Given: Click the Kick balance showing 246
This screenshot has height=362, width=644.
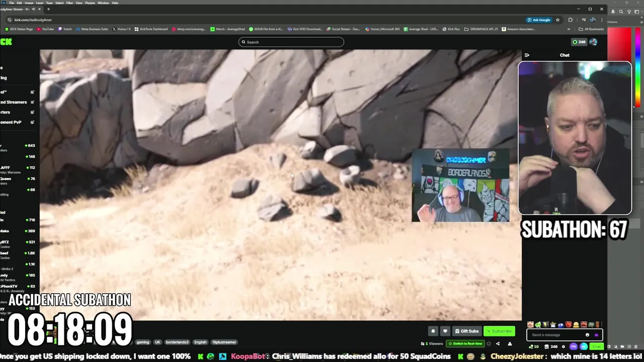Looking at the screenshot, I should pos(579,42).
